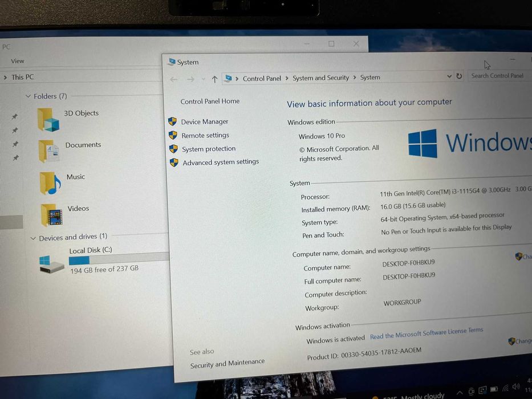Click the Windows 10 Pro edition text
532x399 pixels.
(322, 136)
